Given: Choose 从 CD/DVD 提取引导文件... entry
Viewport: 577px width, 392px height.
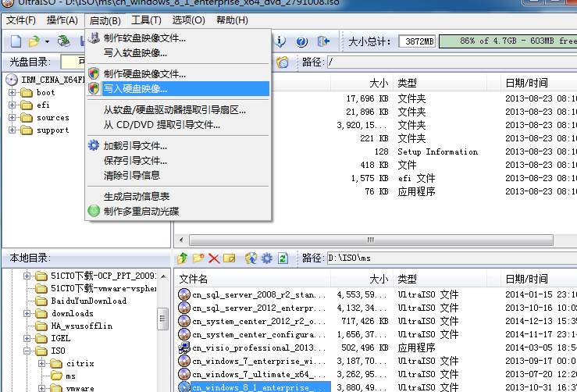Looking at the screenshot, I should [x=179, y=125].
